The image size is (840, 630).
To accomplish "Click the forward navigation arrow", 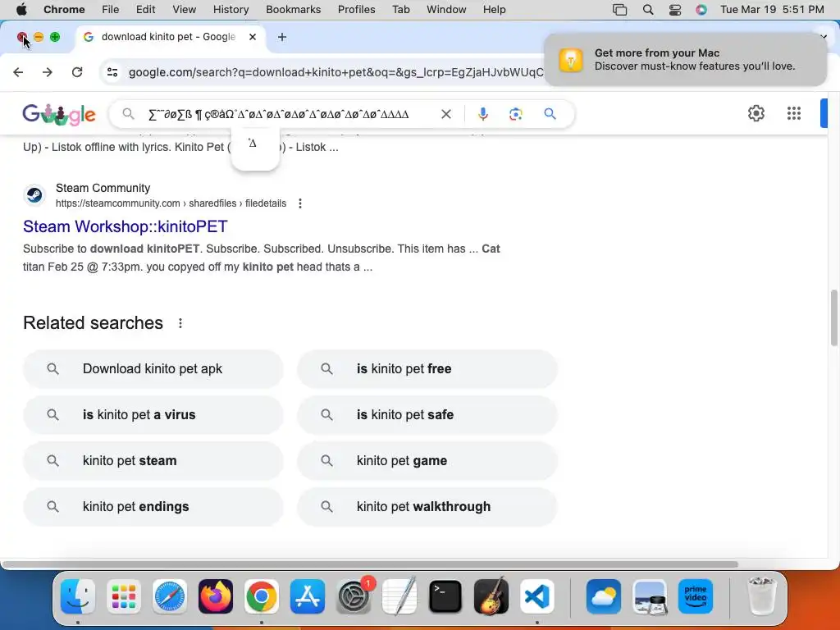I will click(x=48, y=72).
